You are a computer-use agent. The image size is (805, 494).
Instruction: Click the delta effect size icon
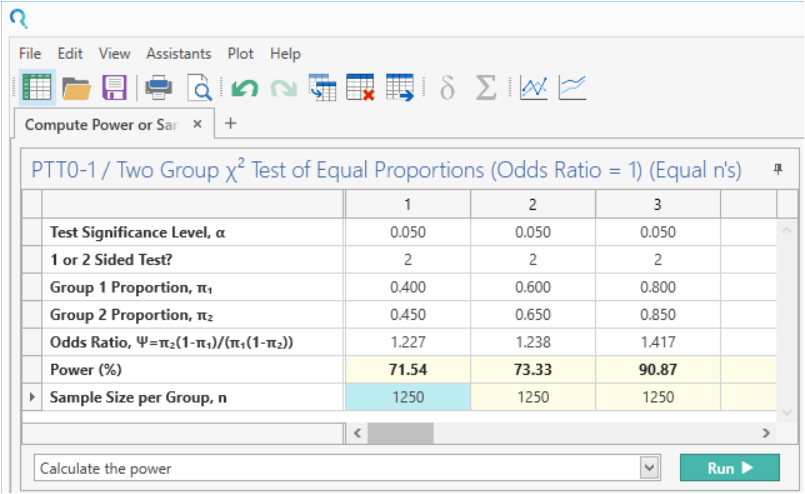pyautogui.click(x=447, y=88)
